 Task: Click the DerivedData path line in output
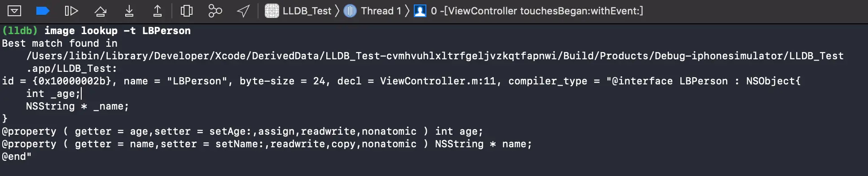[435, 56]
